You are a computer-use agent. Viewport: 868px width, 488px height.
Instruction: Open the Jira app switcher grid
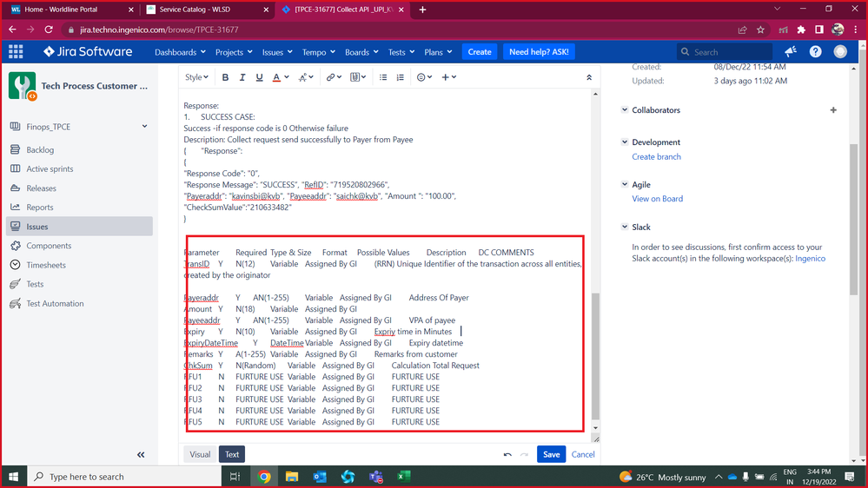coord(16,52)
